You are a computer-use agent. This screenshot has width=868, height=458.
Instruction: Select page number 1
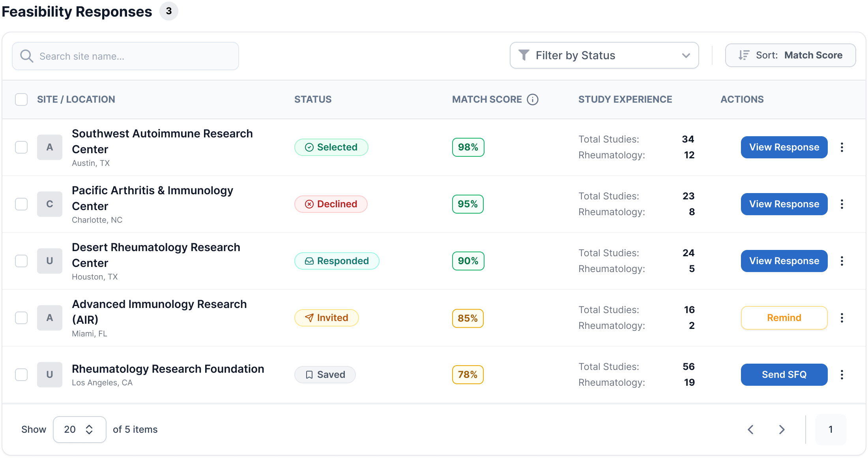(x=831, y=430)
